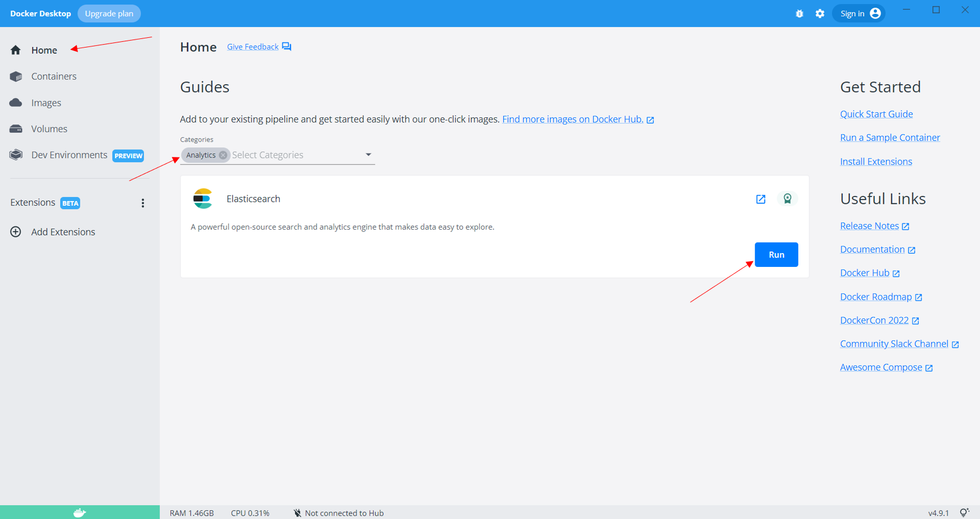Viewport: 980px width, 519px height.
Task: Open Elasticsearch in external link icon
Action: [761, 199]
